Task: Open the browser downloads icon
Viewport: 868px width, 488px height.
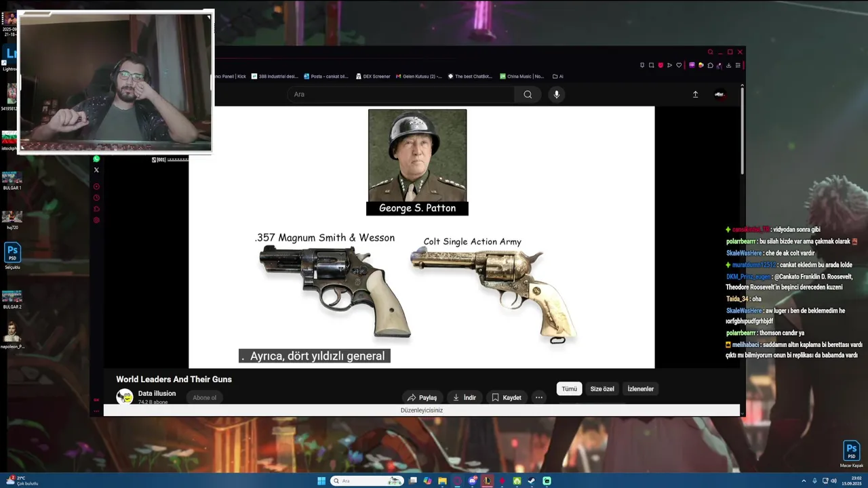Action: (728, 65)
